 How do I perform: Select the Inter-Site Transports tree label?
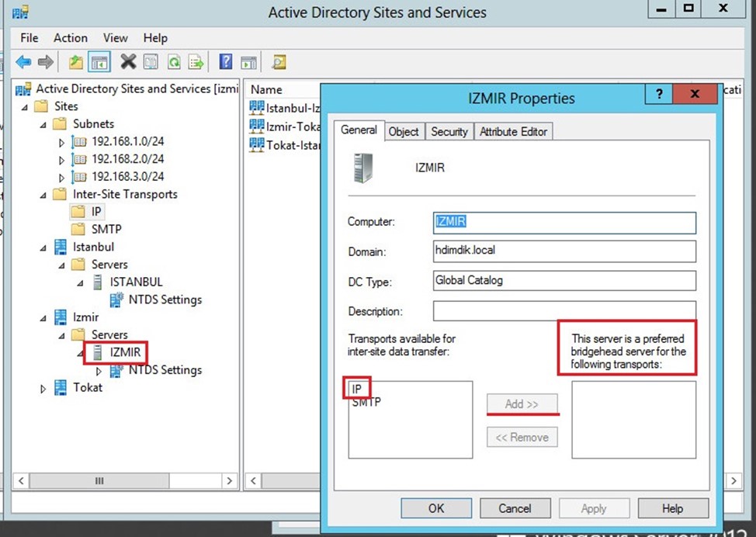pos(125,194)
